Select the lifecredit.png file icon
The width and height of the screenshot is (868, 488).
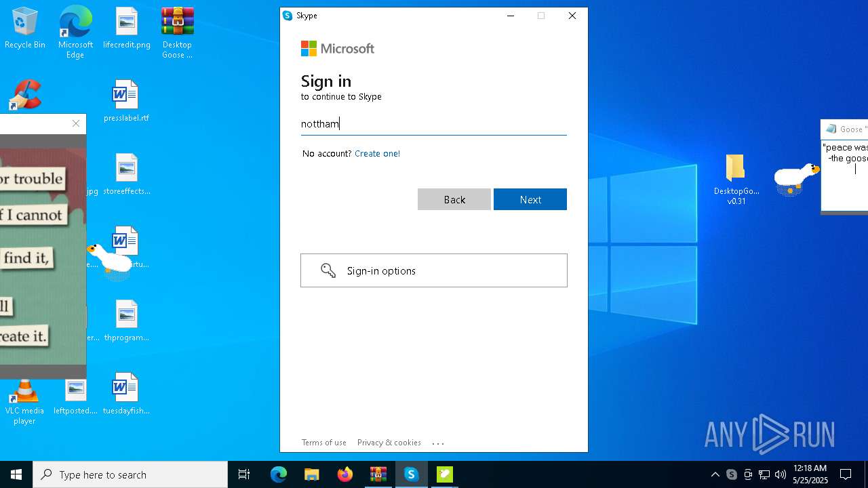coord(126,28)
